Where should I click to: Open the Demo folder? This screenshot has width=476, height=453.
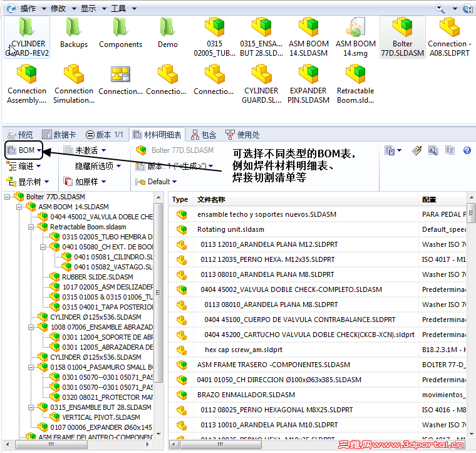pos(168,33)
